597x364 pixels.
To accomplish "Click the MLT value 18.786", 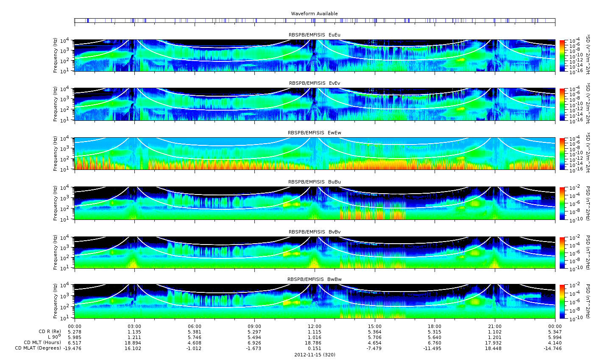I will click(x=315, y=343).
